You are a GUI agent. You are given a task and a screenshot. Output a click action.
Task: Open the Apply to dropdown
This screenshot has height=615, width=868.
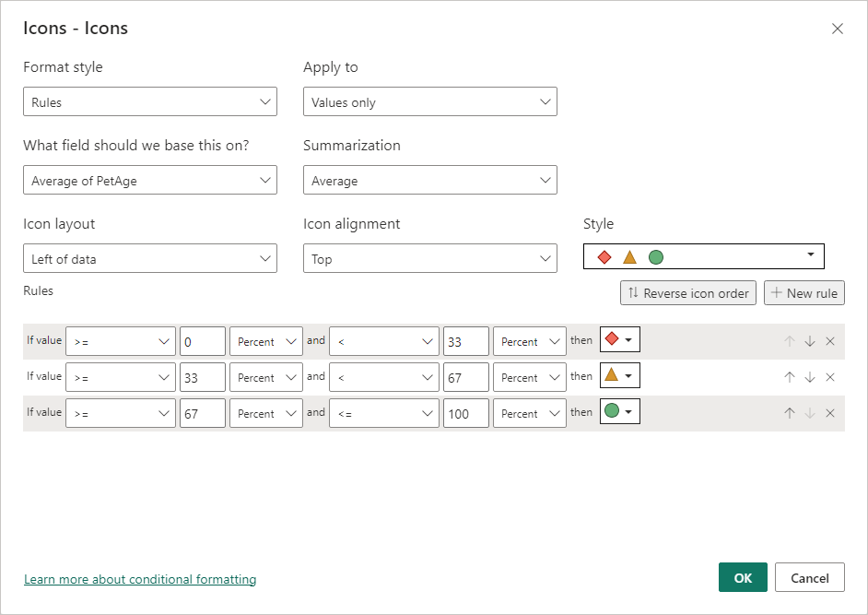(x=429, y=102)
